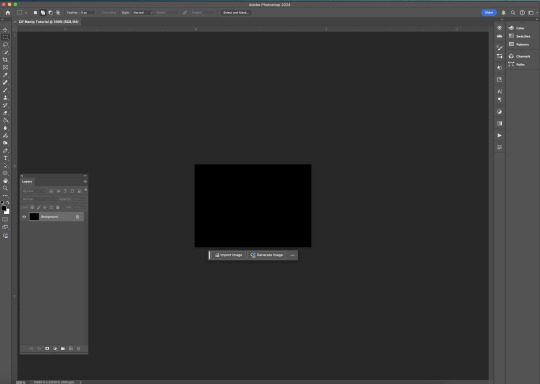This screenshot has width=540, height=384.
Task: Enable Subtract from Selection mode
Action: [50, 13]
